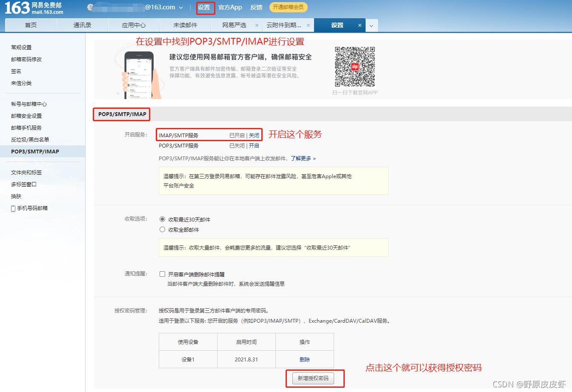
Task: Click the 启用时间 column header
Action: (x=246, y=342)
